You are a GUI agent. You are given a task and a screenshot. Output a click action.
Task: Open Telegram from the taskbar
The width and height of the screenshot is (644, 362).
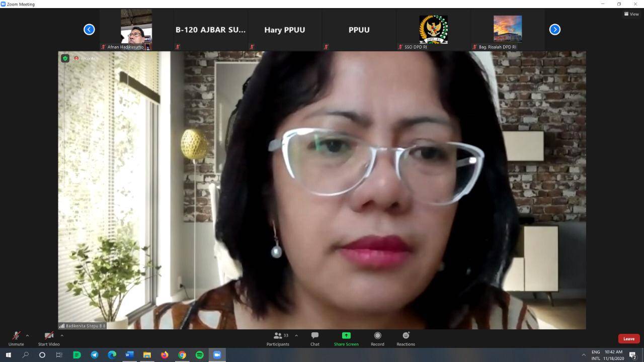95,355
